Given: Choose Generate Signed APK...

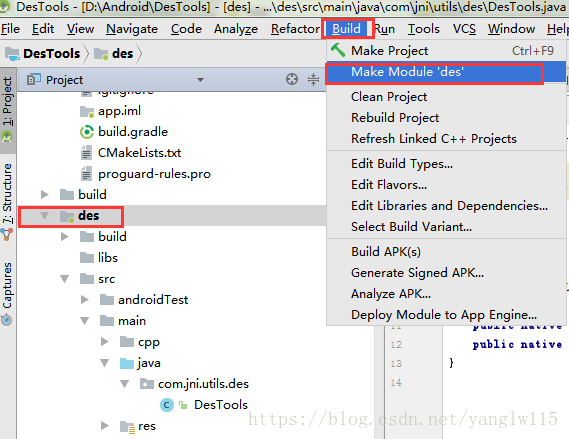Looking at the screenshot, I should point(446,273).
